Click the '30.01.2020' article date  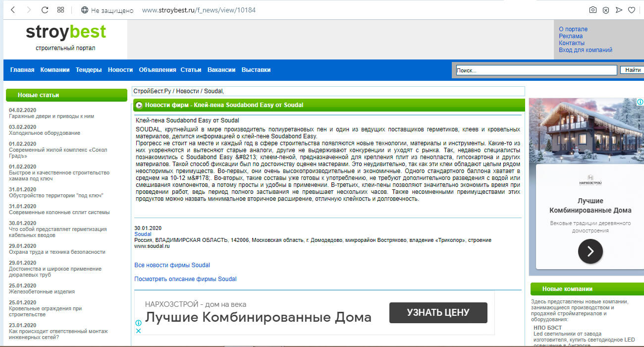(x=148, y=228)
